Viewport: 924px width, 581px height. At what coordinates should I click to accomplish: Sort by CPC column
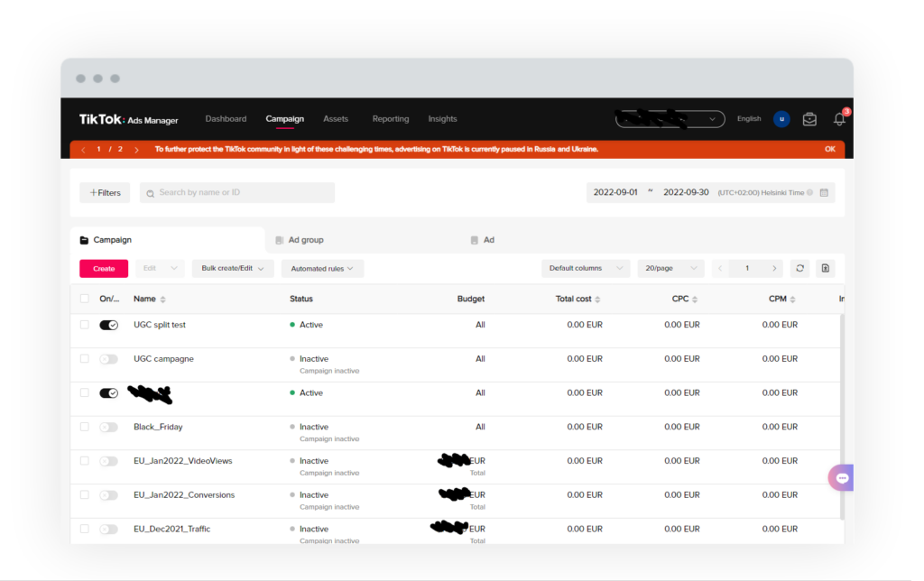point(695,300)
